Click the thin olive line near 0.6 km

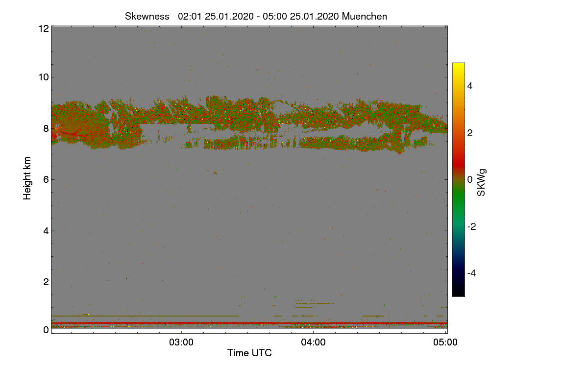coord(145,316)
